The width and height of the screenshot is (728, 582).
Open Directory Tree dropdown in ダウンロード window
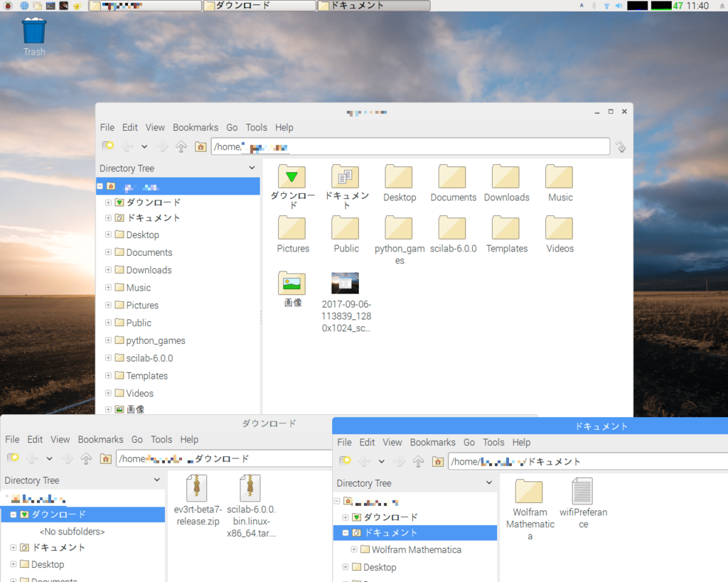[157, 480]
